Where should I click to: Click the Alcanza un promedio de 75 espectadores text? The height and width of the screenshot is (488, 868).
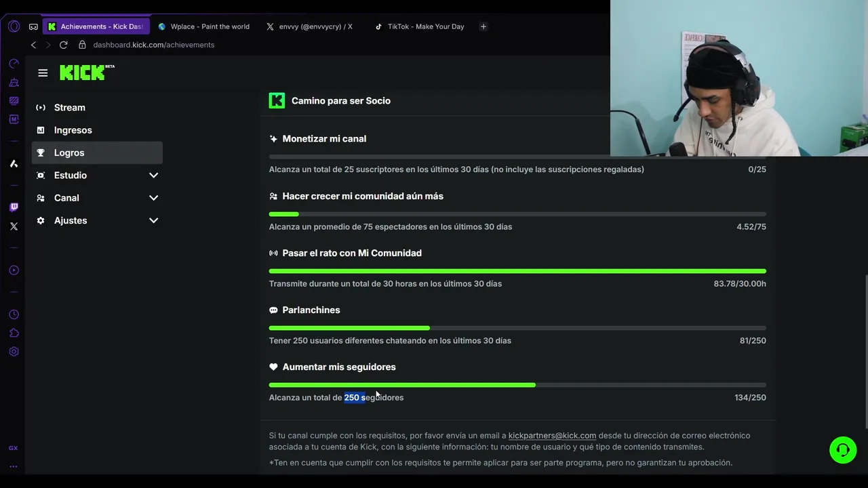391,227
